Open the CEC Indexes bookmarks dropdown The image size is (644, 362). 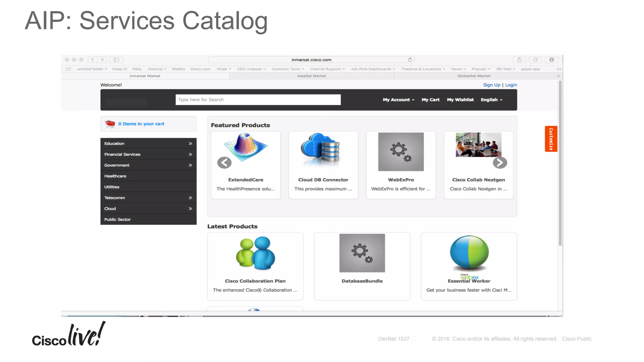(251, 69)
